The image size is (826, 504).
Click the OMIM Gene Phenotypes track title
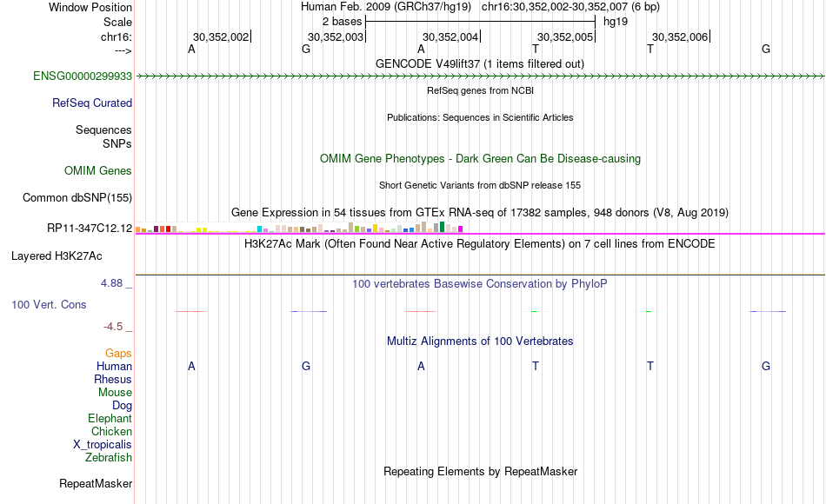480,158
